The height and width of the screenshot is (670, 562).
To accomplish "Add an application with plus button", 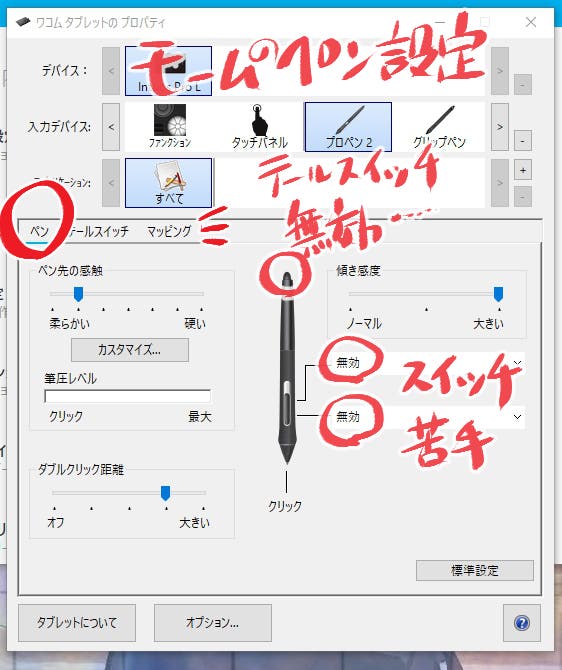I will coord(523,170).
